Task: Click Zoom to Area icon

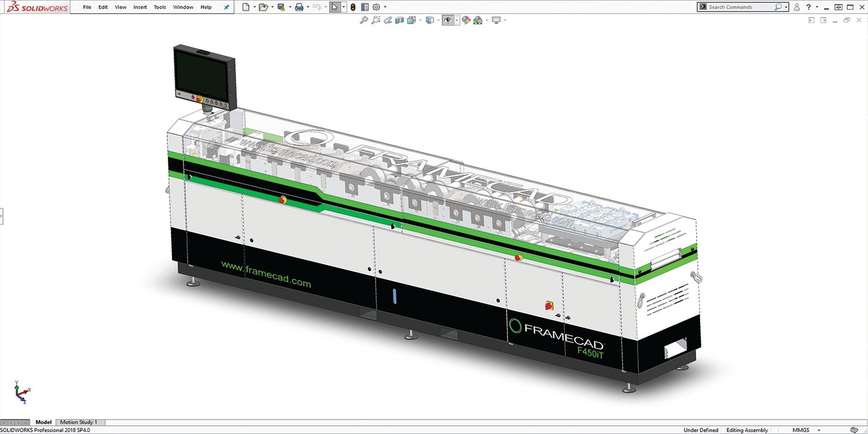Action: pyautogui.click(x=376, y=20)
